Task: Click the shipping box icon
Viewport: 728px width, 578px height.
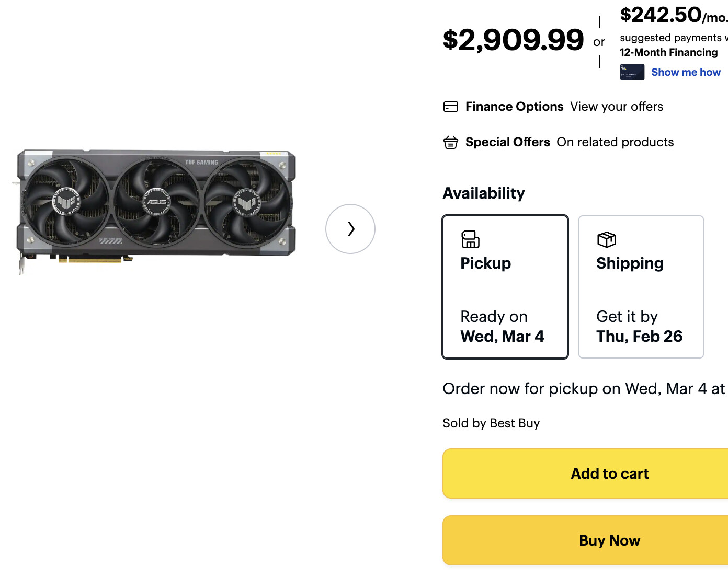Action: click(x=606, y=239)
